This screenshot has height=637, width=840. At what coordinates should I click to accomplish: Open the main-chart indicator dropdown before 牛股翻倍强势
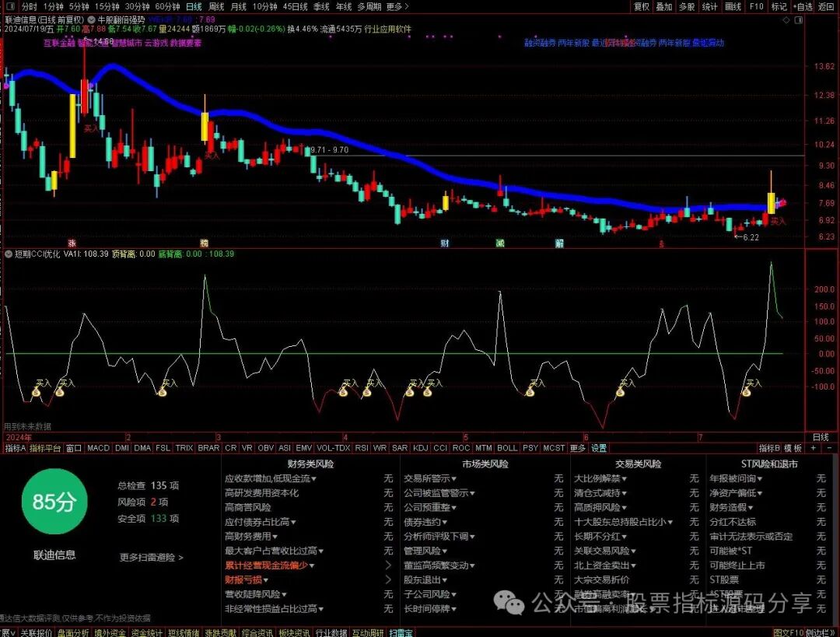(x=91, y=19)
